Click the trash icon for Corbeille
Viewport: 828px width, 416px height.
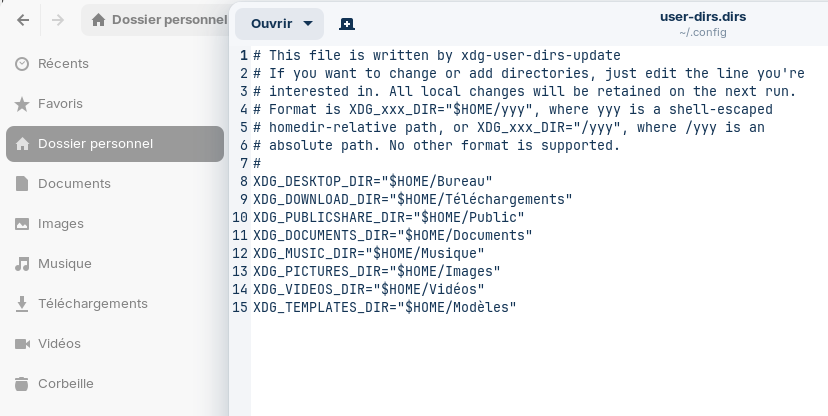(x=22, y=384)
